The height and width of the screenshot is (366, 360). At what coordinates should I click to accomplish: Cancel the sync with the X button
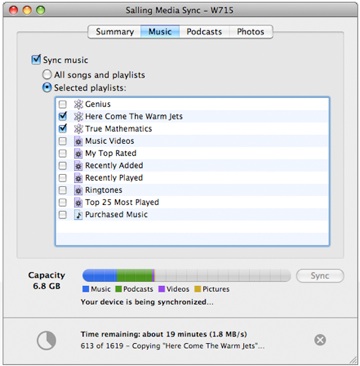320,340
